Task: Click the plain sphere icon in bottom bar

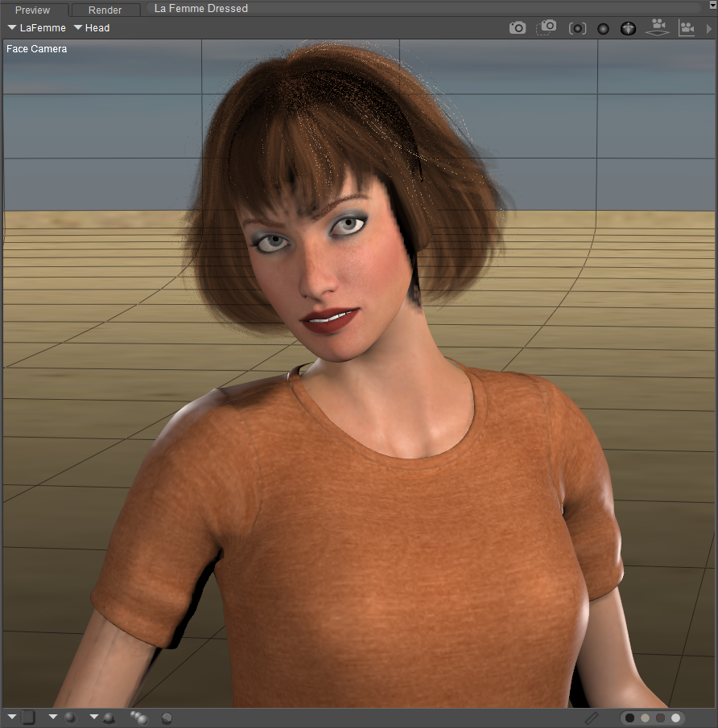Action: pos(70,718)
